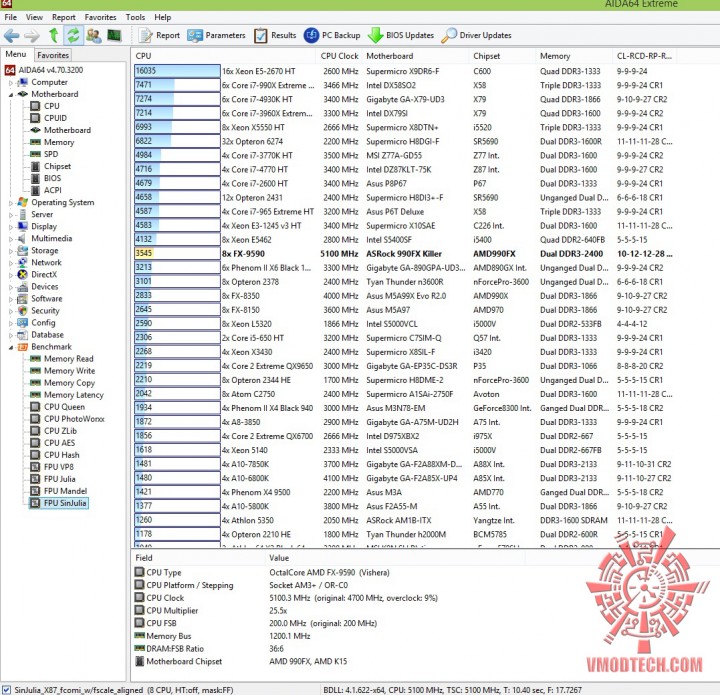This screenshot has height=695, width=720.
Task: Open the Report menu
Action: pyautogui.click(x=63, y=17)
